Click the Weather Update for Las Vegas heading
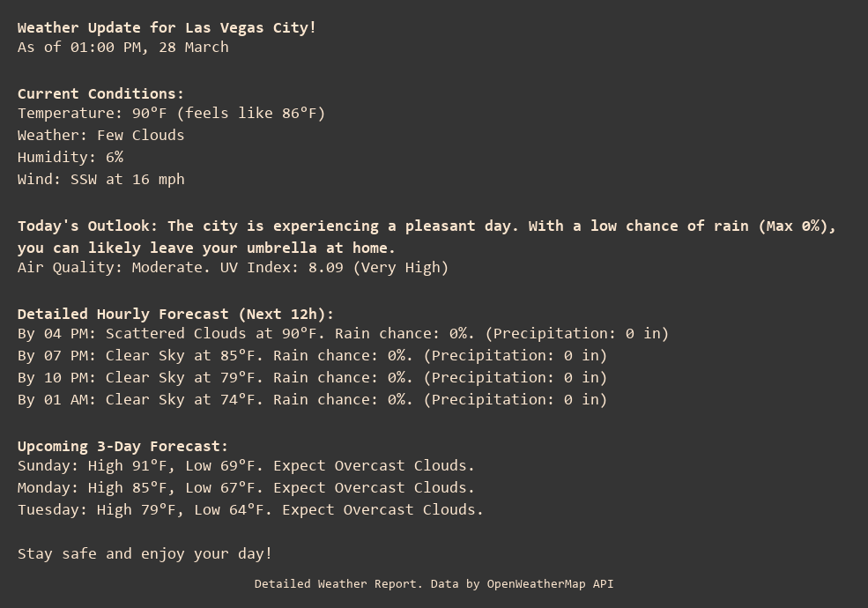The image size is (868, 608). pyautogui.click(x=167, y=27)
